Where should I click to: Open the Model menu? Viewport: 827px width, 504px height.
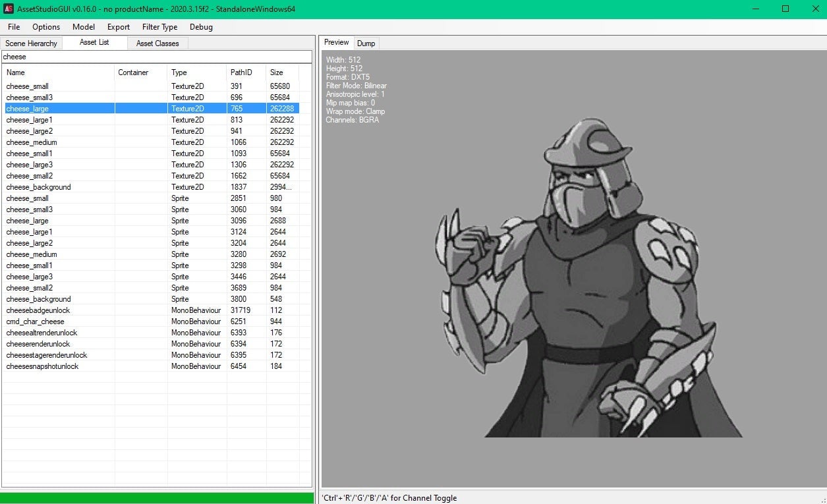pos(84,27)
